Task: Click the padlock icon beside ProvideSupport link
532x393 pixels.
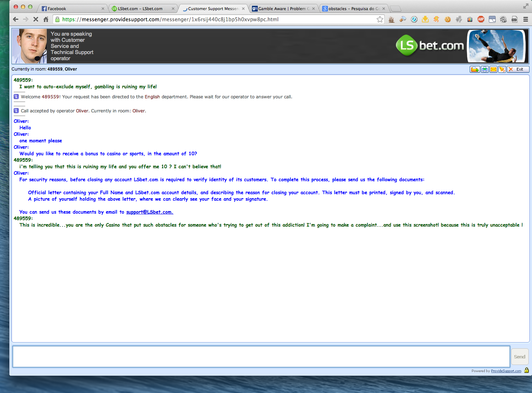Action: [x=526, y=370]
